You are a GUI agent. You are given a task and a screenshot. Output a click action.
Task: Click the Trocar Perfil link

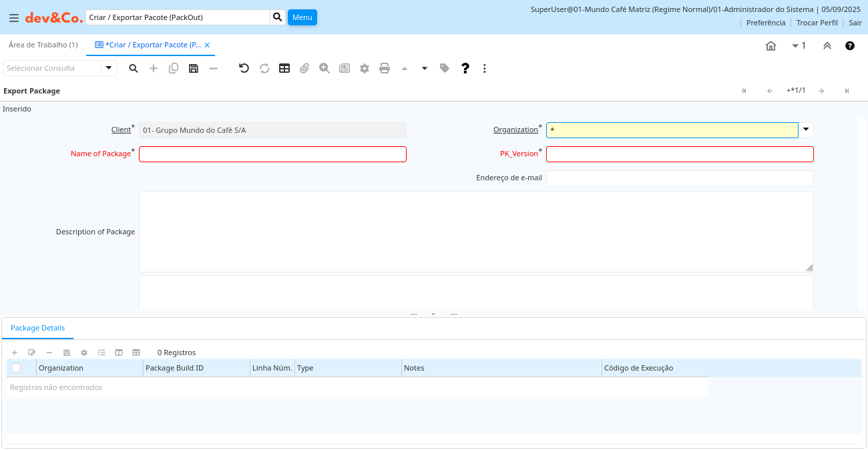click(817, 23)
